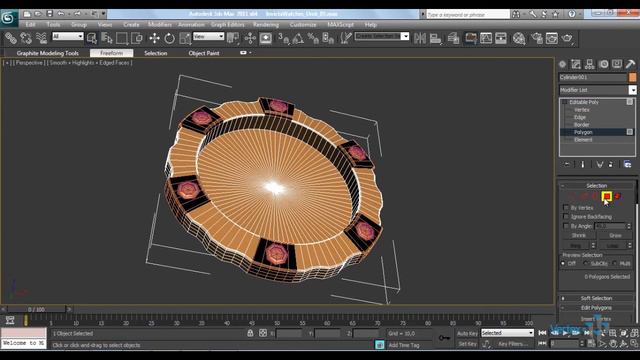This screenshot has width=640, height=360.
Task: Click the Loop selection button
Action: [x=612, y=246]
